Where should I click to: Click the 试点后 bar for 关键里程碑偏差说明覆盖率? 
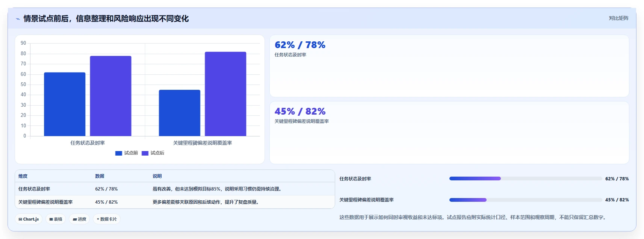tap(225, 94)
